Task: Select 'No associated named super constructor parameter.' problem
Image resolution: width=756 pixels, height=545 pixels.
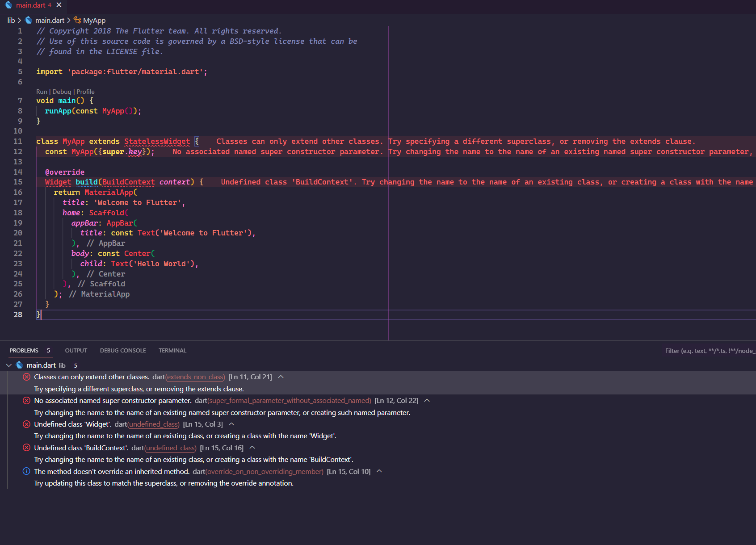Action: (x=113, y=401)
